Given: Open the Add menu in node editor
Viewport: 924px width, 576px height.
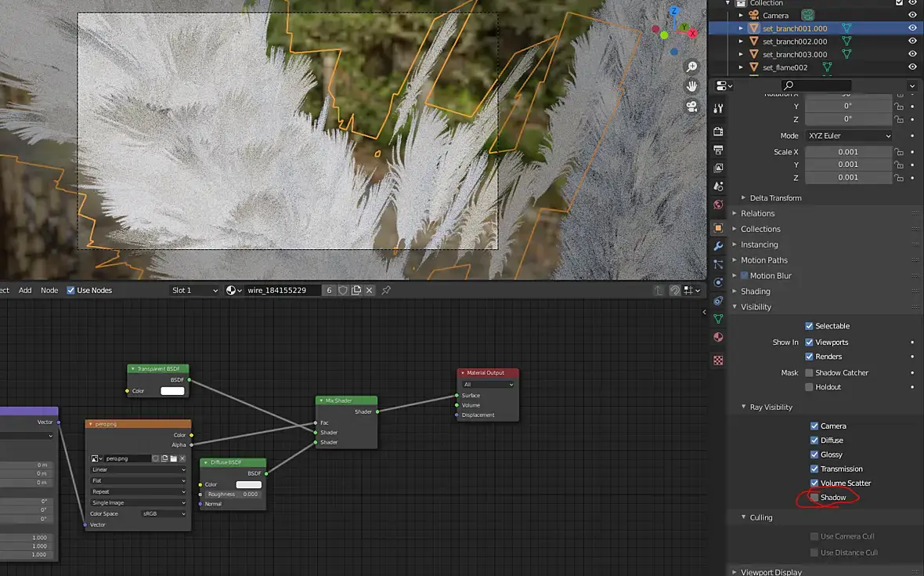Looking at the screenshot, I should click(x=25, y=291).
